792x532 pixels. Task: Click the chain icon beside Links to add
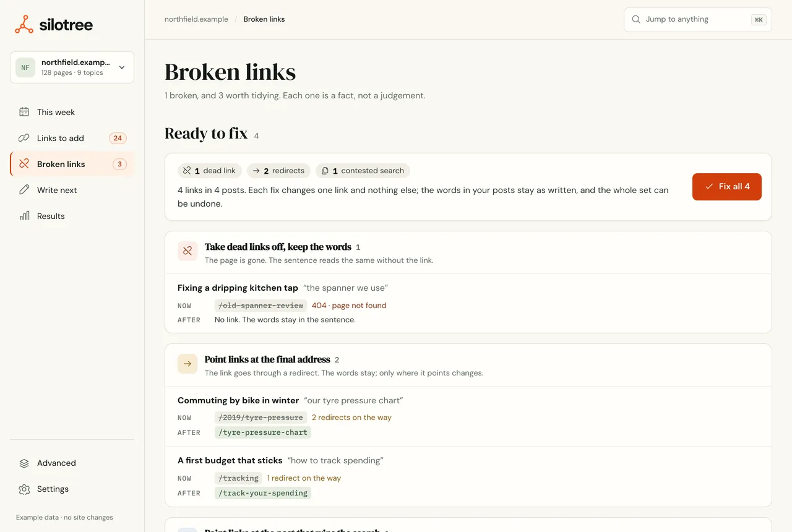click(24, 138)
